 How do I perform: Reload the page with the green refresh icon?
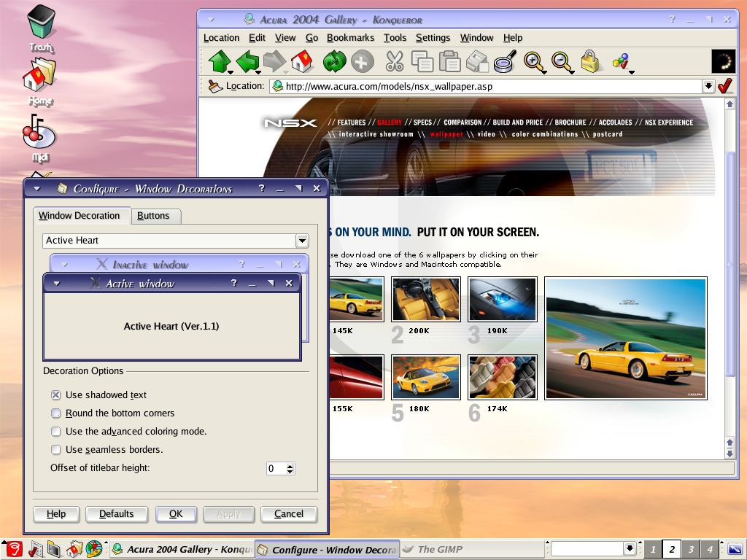pos(334,62)
